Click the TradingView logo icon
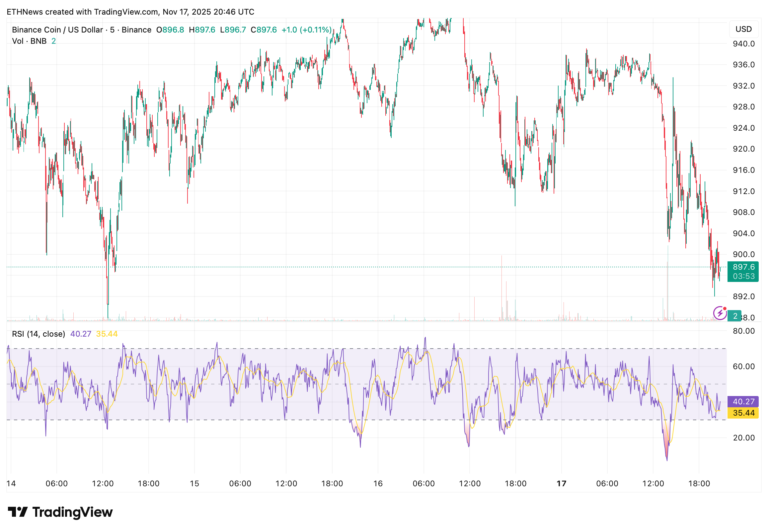 pyautogui.click(x=18, y=512)
